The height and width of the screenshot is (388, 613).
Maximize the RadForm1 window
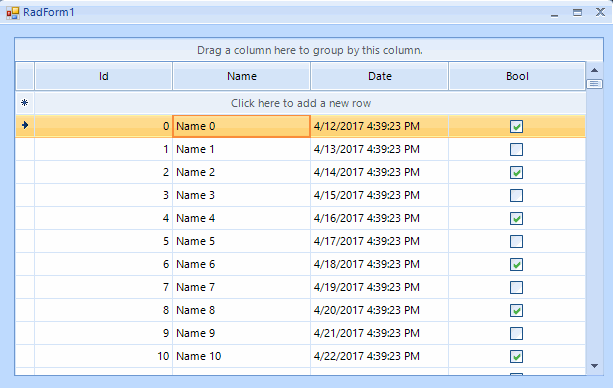577,13
